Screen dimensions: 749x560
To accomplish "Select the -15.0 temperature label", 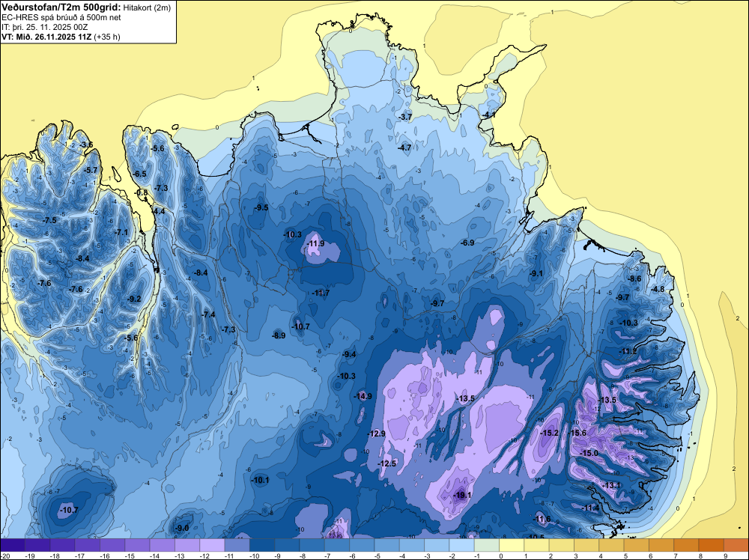I will click(x=589, y=453).
